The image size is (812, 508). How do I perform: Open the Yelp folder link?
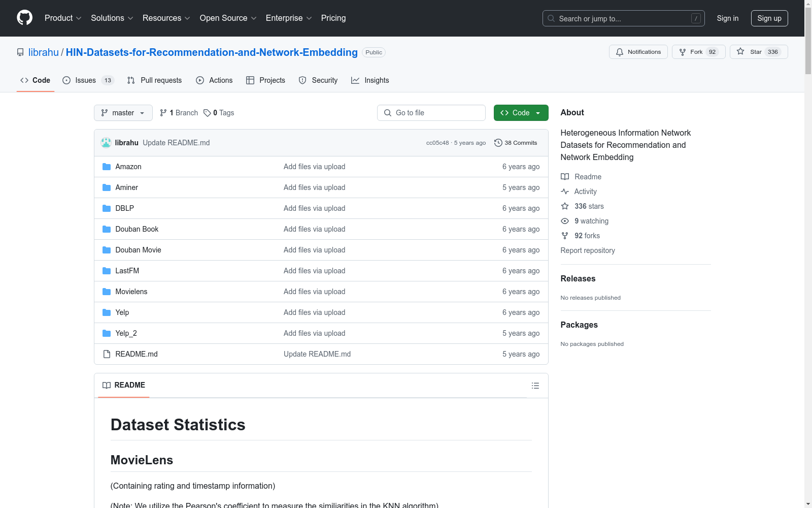pyautogui.click(x=122, y=312)
